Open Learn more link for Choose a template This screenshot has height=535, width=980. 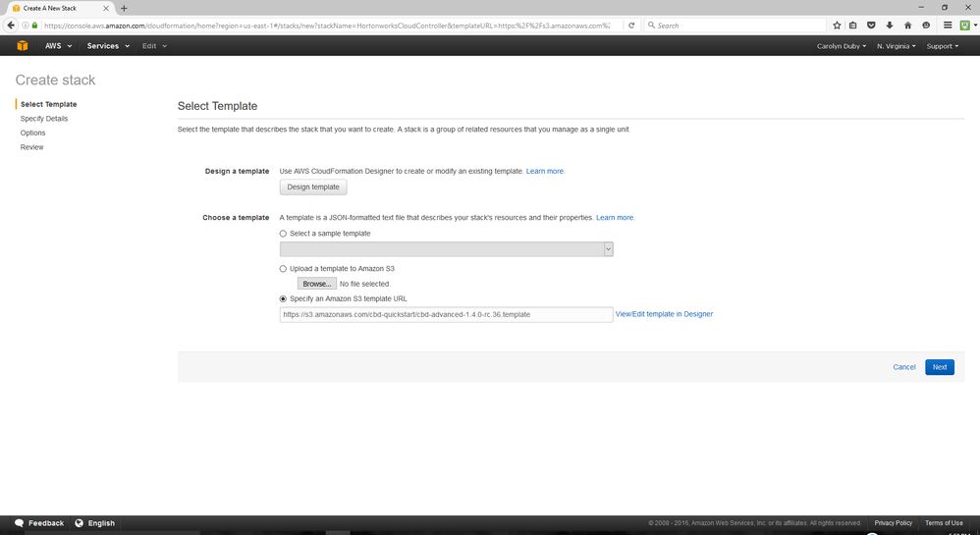tap(615, 218)
